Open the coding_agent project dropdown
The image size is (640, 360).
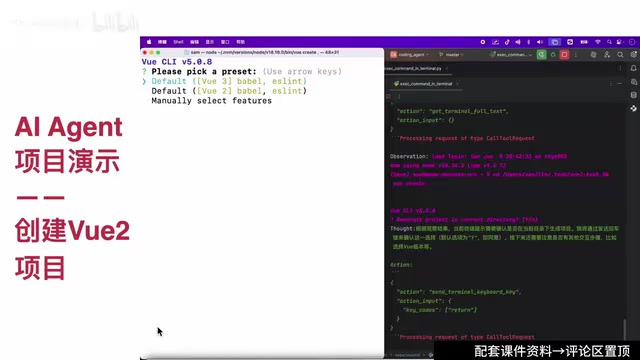(410, 55)
